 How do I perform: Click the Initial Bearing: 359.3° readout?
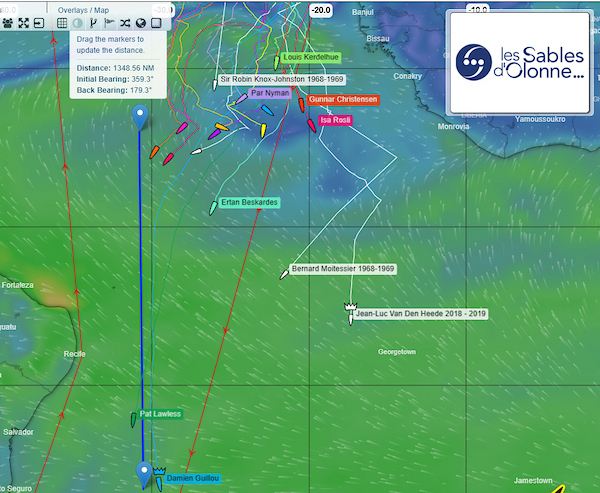(115, 79)
